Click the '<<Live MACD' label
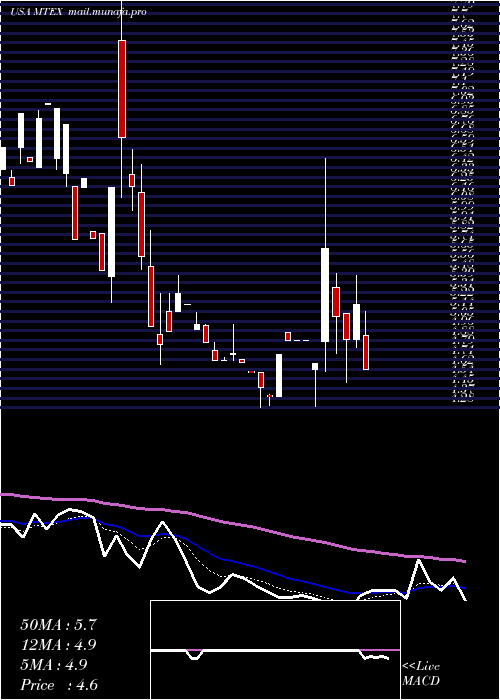 [421, 674]
